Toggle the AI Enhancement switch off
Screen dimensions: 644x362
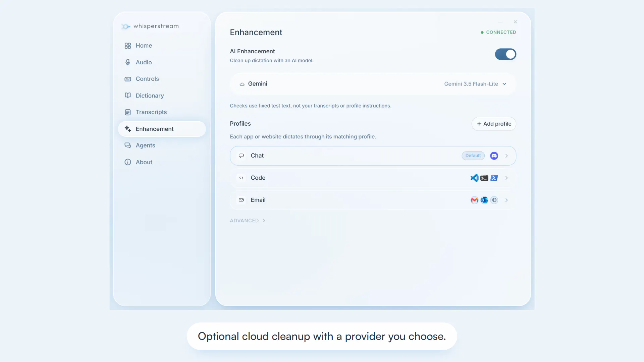[505, 54]
